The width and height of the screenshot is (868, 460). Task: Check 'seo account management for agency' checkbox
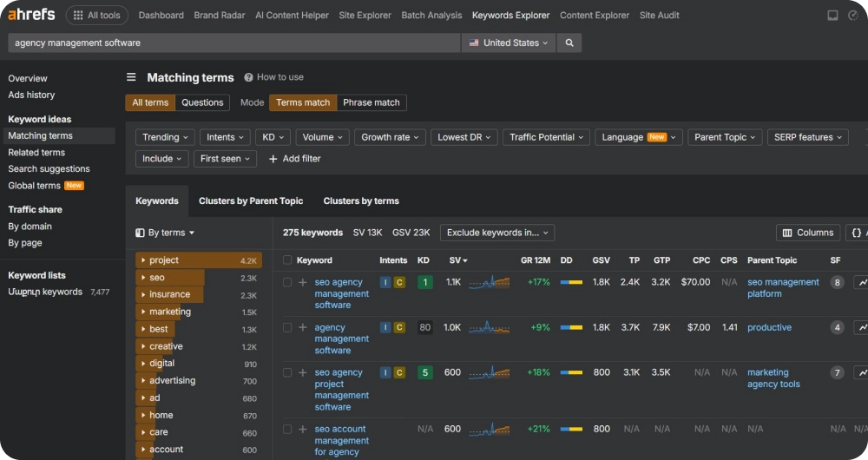(287, 429)
